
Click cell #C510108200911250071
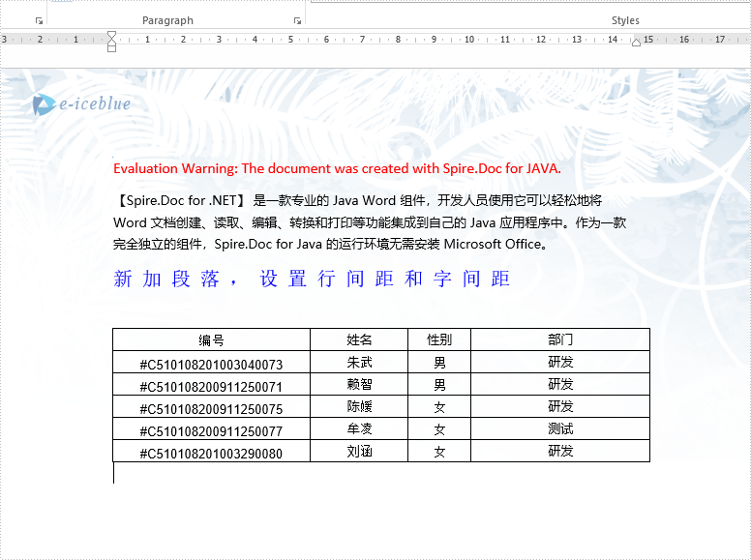tap(211, 386)
